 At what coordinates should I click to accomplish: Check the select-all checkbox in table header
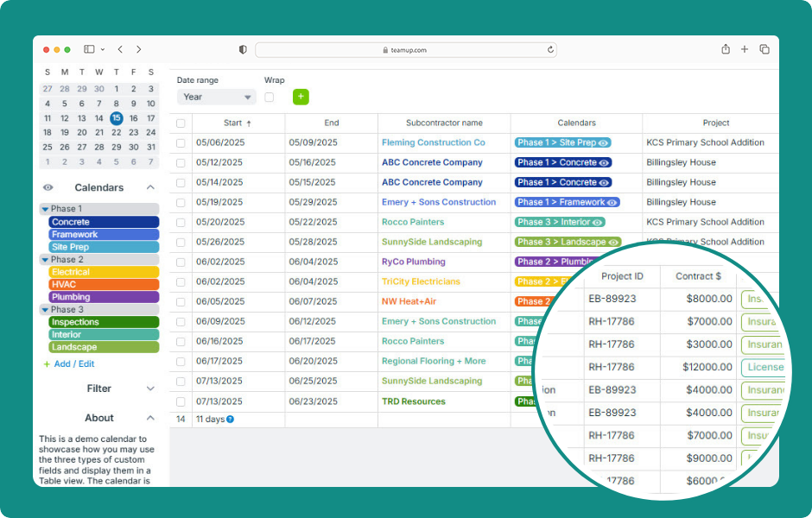pyautogui.click(x=181, y=123)
